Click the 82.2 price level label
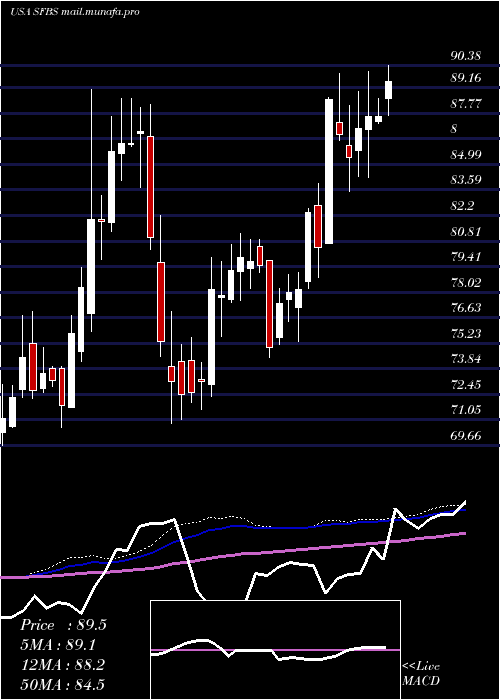 [462, 206]
